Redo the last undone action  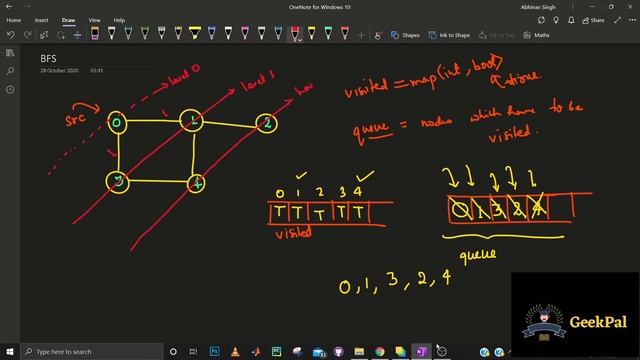(x=27, y=35)
